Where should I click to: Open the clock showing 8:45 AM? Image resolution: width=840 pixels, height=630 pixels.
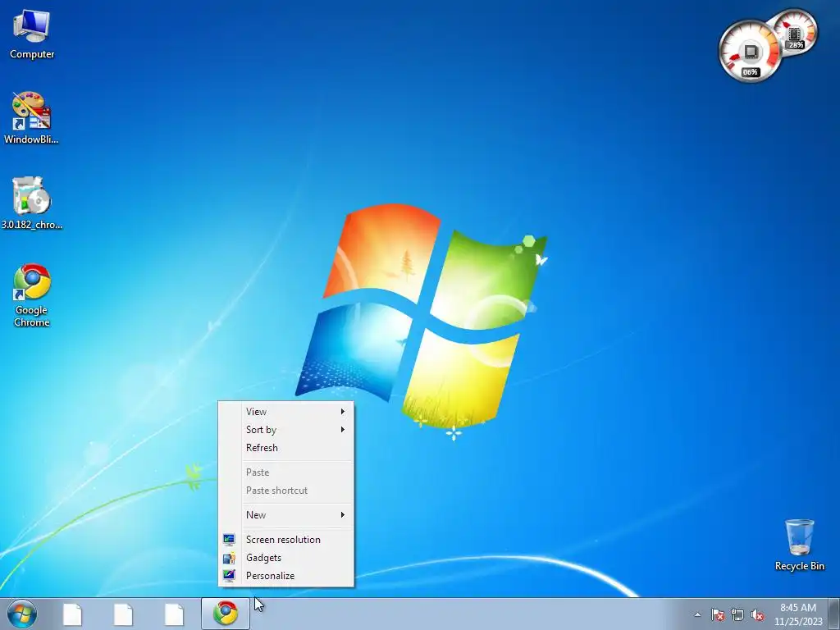click(x=797, y=614)
